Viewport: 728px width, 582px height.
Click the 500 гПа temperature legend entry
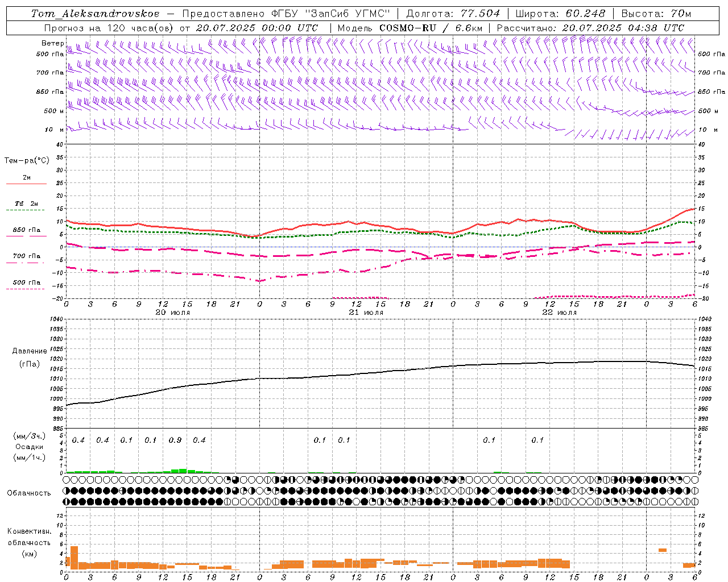coord(27,282)
